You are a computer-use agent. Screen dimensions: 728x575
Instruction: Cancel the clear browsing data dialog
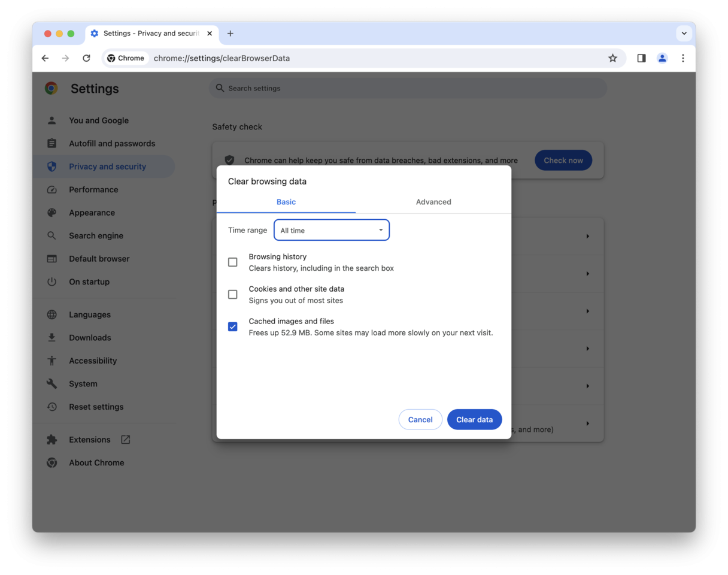coord(420,419)
